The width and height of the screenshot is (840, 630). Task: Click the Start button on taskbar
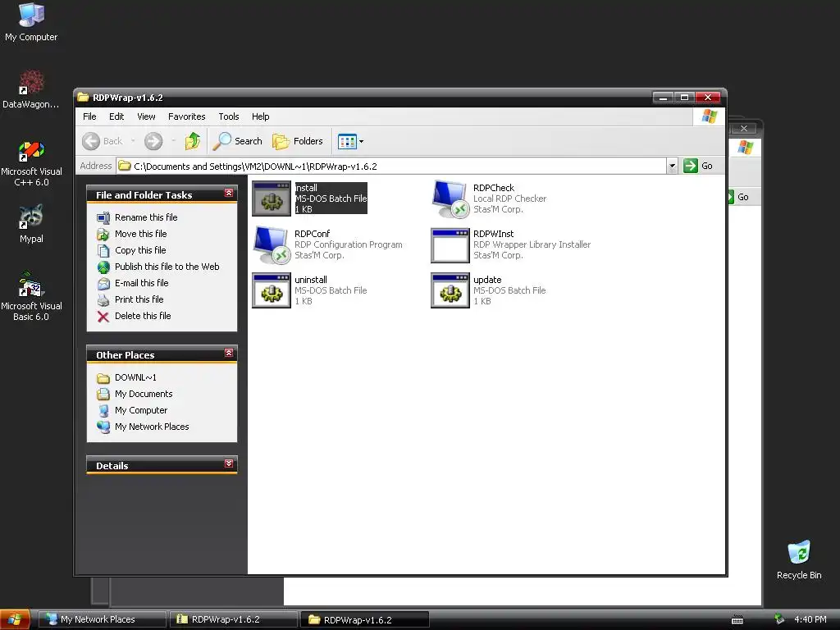[14, 620]
